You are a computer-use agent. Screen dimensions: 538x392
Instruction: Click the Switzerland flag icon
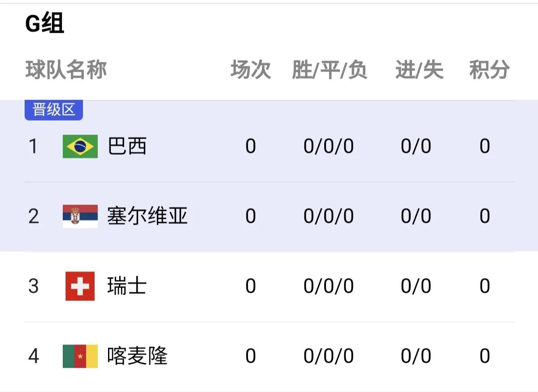click(x=80, y=286)
